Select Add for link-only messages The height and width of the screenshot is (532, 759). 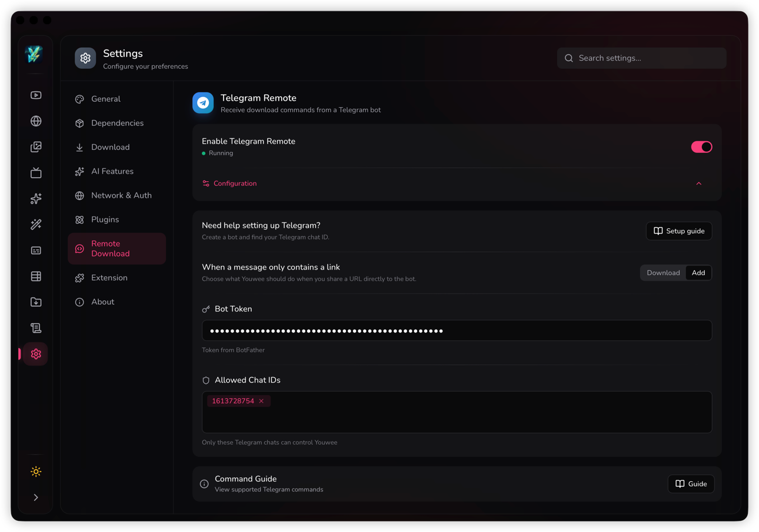click(698, 272)
